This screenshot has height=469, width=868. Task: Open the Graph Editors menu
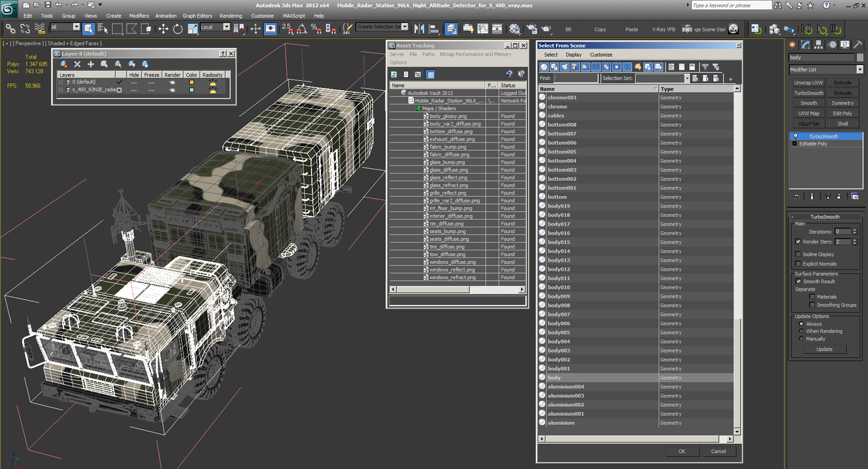[x=198, y=16]
